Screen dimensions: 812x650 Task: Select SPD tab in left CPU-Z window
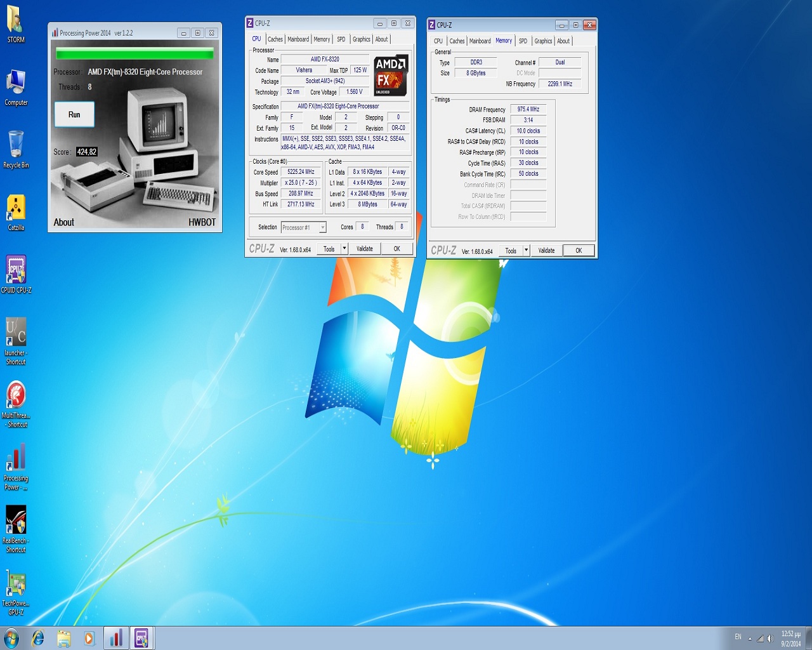click(341, 39)
